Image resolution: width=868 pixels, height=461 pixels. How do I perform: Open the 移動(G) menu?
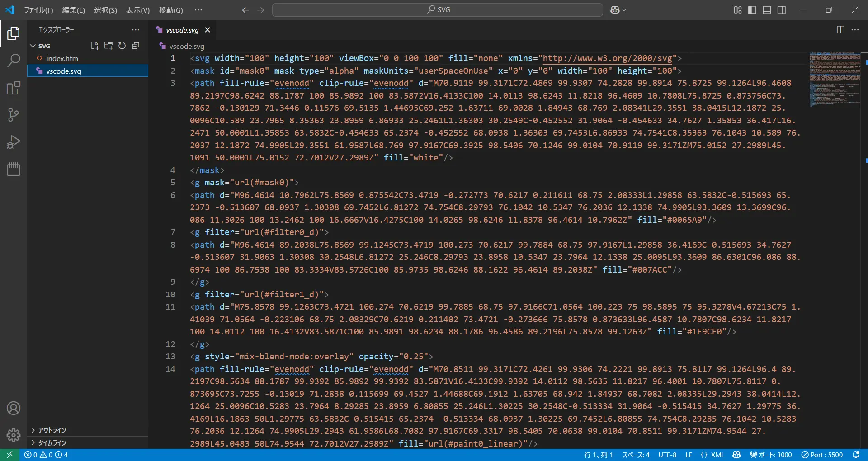pos(171,10)
